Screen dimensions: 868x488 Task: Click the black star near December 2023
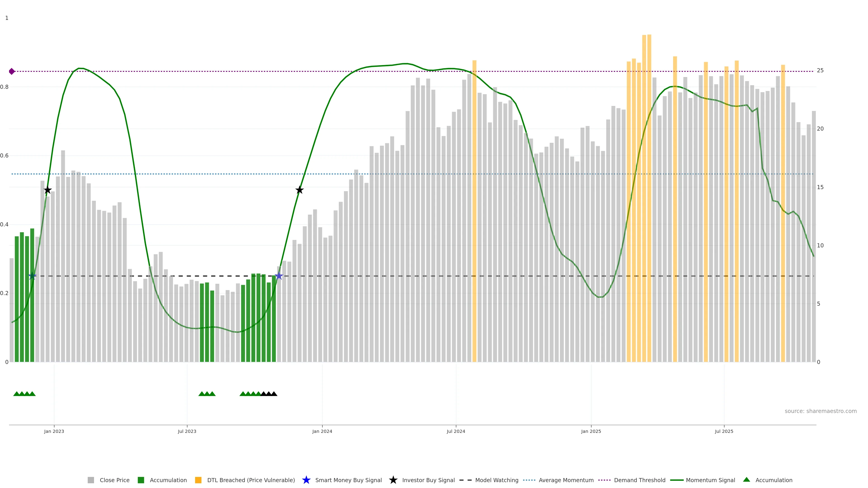[299, 190]
